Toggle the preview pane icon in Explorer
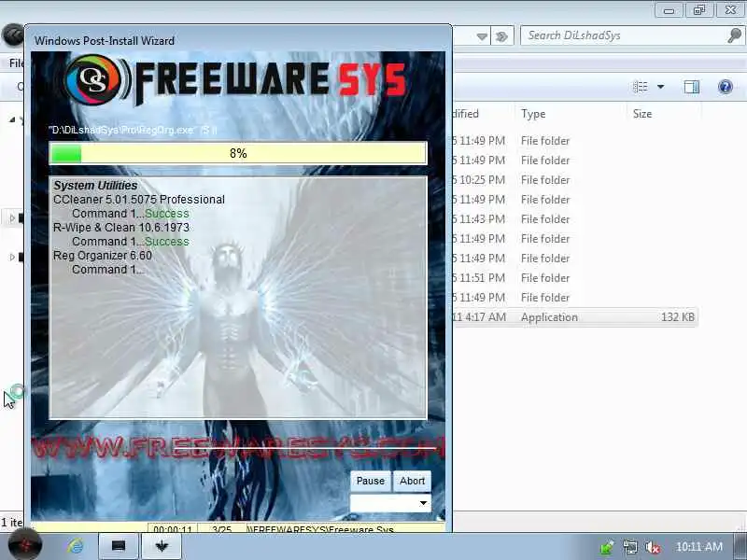747x560 pixels. click(x=692, y=87)
